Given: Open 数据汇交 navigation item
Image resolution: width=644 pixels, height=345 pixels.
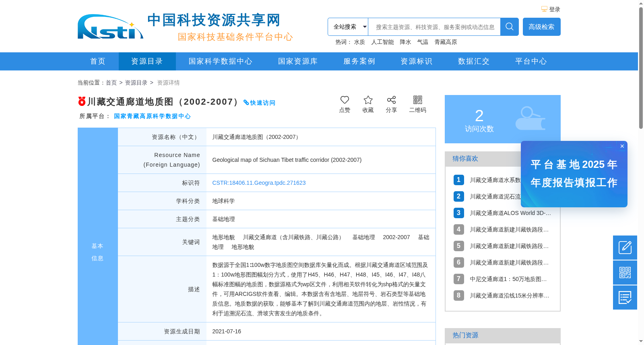Looking at the screenshot, I should pos(474,61).
